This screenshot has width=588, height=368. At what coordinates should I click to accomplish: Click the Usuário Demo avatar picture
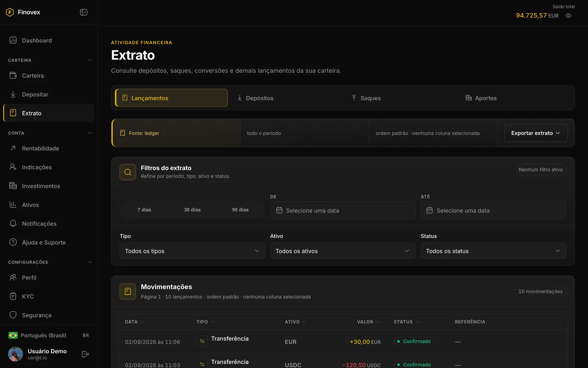(x=15, y=354)
